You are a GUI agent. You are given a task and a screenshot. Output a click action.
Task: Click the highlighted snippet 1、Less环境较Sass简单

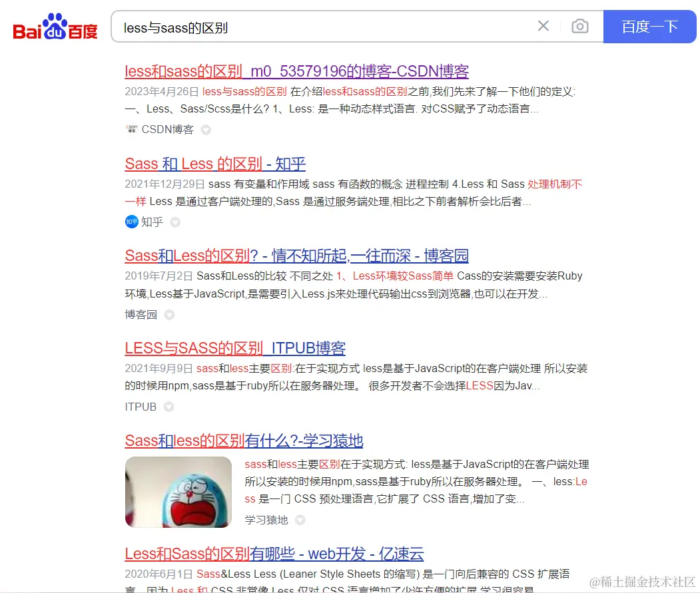(x=395, y=276)
